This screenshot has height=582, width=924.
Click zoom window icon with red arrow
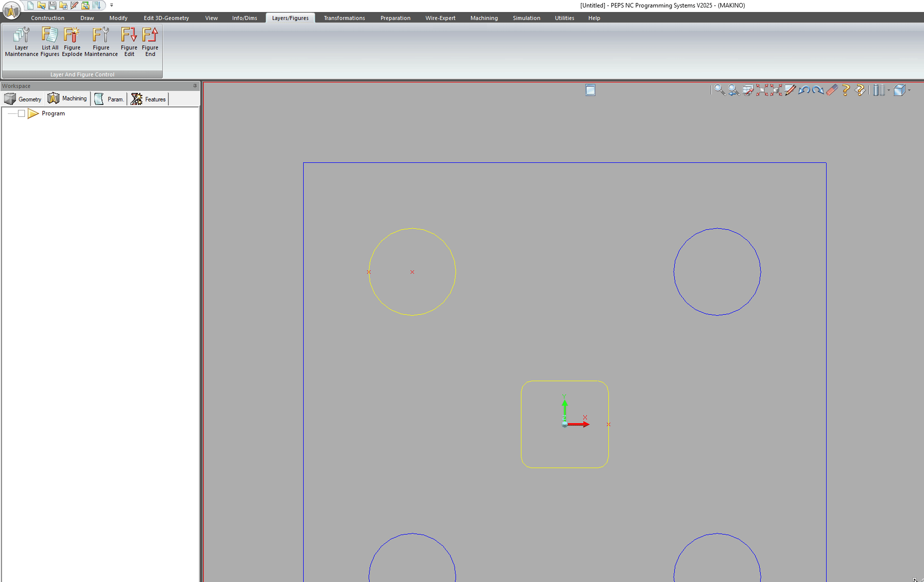click(748, 90)
